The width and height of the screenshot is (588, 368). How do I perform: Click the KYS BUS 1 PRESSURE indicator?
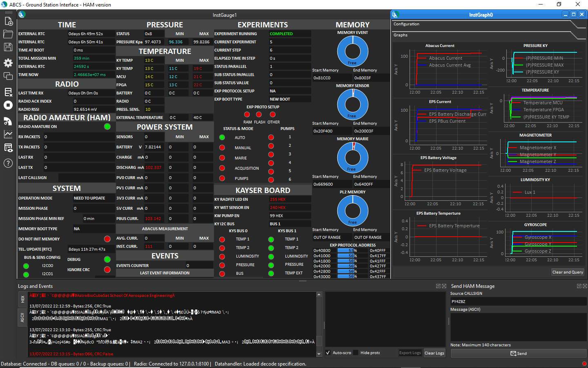tap(271, 265)
